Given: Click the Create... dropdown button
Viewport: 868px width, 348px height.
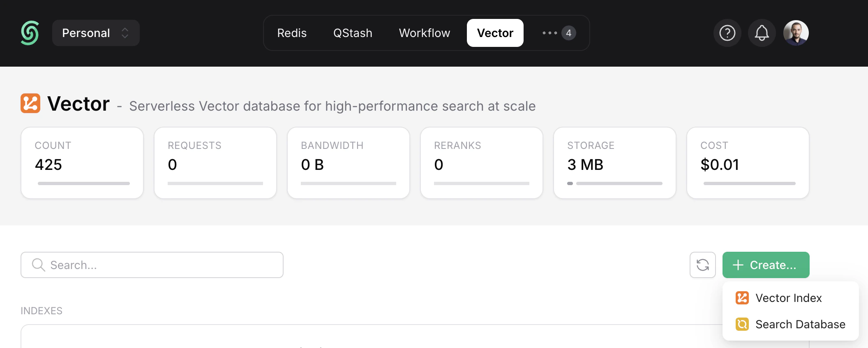Looking at the screenshot, I should [x=766, y=265].
